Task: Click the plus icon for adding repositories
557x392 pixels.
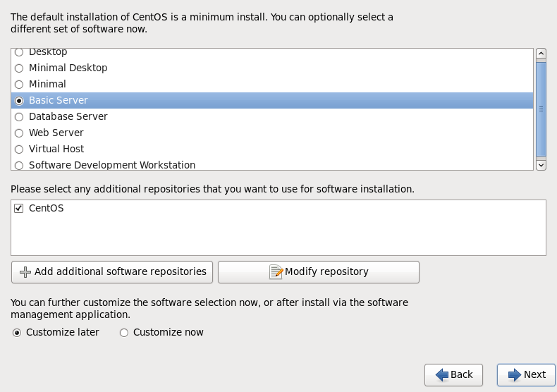Action: click(25, 272)
